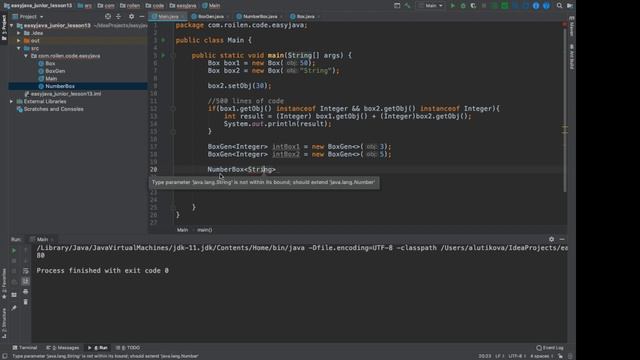Rerun Main using green arrow in Run panel
Screen dimensions: 640x360
point(14,250)
